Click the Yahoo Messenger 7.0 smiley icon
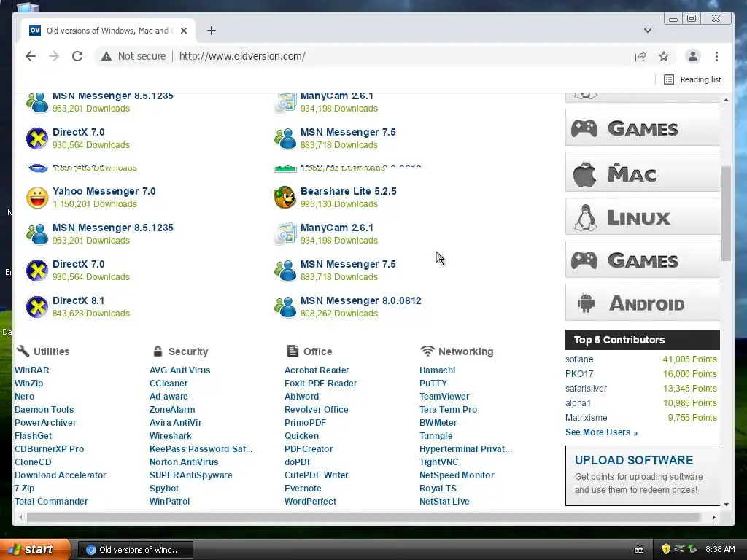 pyautogui.click(x=37, y=197)
